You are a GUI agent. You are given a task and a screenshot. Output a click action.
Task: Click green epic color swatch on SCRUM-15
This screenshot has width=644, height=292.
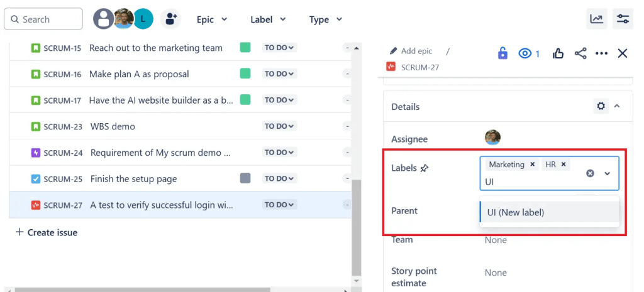(245, 47)
